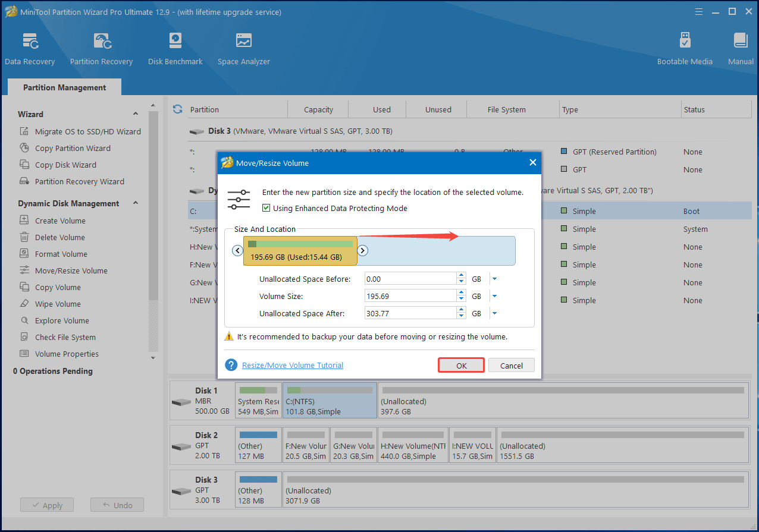This screenshot has height=532, width=759.
Task: Open the GB unit dropdown for Volume Size
Action: [x=494, y=295]
